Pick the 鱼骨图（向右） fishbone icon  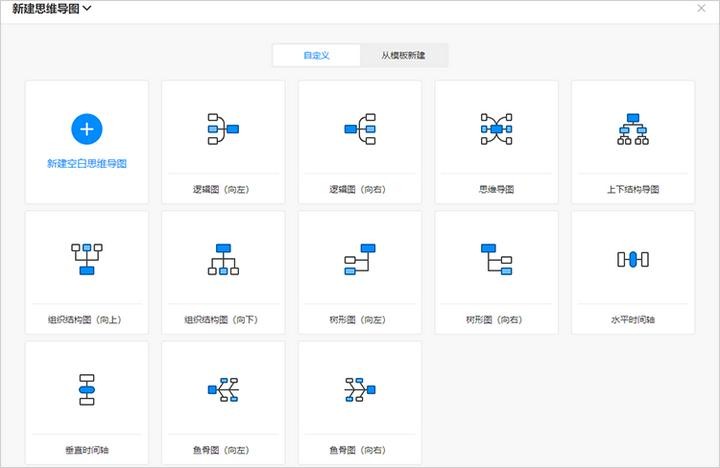tap(359, 390)
